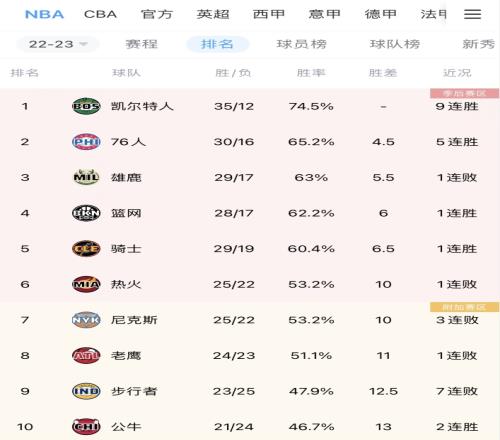This screenshot has width=500, height=440.
Task: Select the 赛程 schedule tab
Action: pyautogui.click(x=142, y=44)
